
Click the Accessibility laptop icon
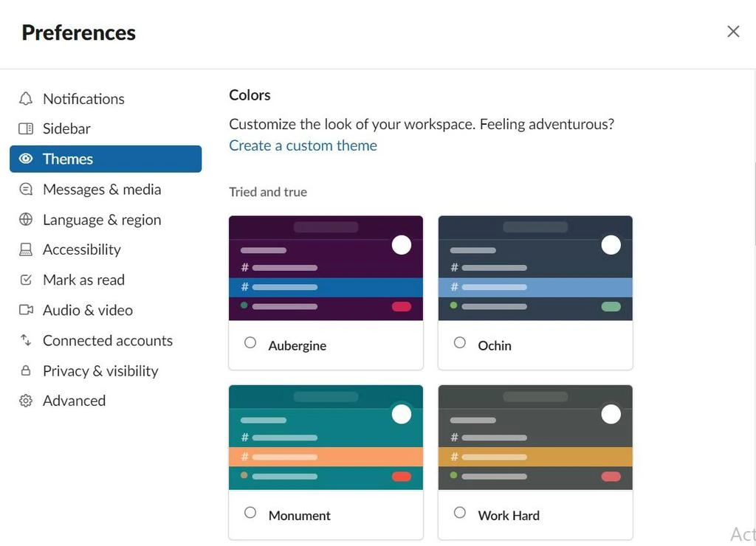pos(26,250)
